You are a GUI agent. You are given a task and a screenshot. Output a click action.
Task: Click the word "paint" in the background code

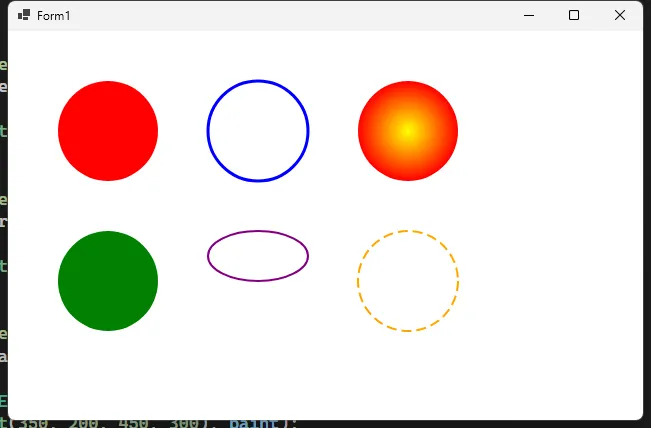[x=253, y=423]
